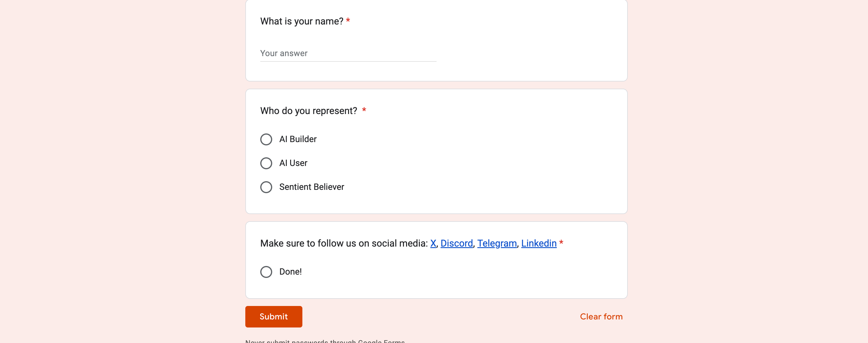
Task: Click the 'What is your name?' question title
Action: point(301,21)
